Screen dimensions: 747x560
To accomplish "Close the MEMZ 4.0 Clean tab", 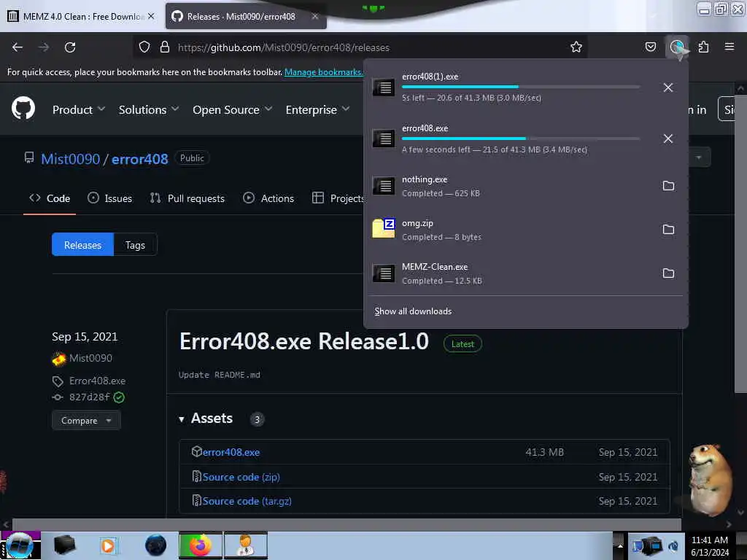I will coord(151,16).
